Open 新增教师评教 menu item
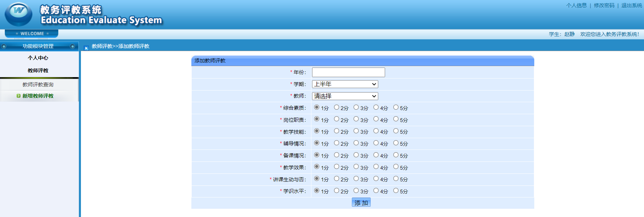 (x=38, y=96)
